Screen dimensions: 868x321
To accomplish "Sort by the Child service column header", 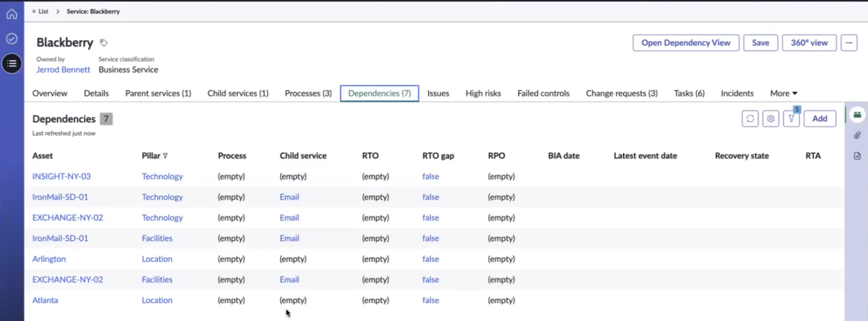I will click(x=303, y=156).
